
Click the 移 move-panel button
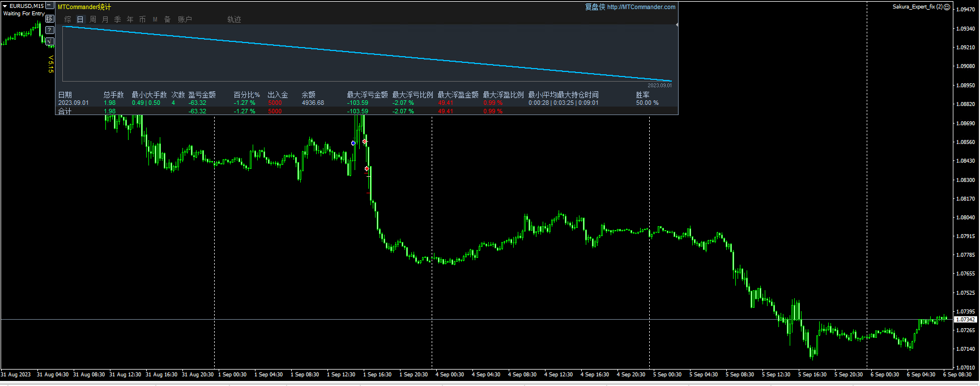[50, 19]
